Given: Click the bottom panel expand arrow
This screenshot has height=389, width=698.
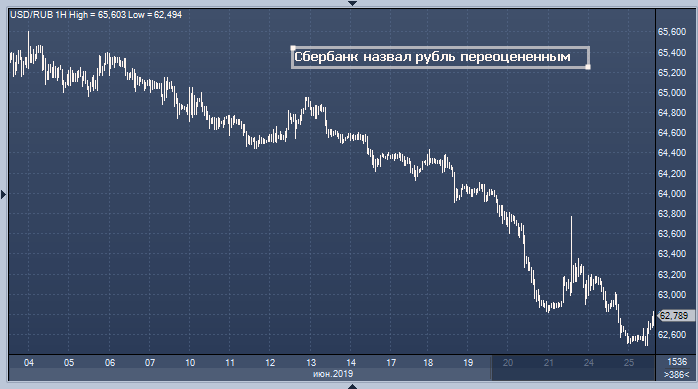Looking at the screenshot, I should click(x=352, y=386).
